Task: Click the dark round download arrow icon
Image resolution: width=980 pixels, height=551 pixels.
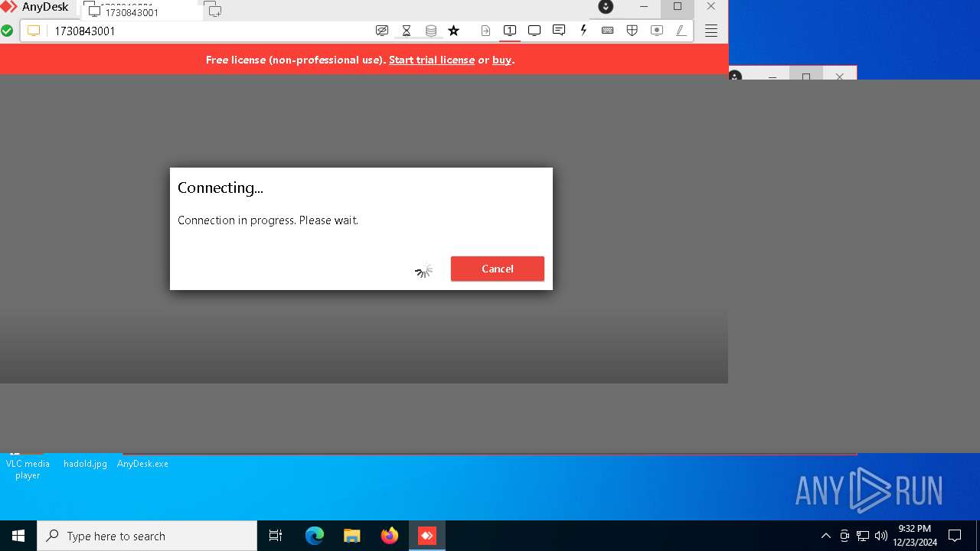Action: [x=606, y=7]
